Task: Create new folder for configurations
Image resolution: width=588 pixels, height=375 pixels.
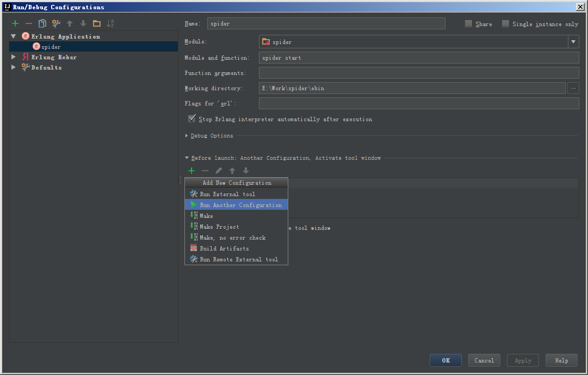Action: pyautogui.click(x=97, y=23)
